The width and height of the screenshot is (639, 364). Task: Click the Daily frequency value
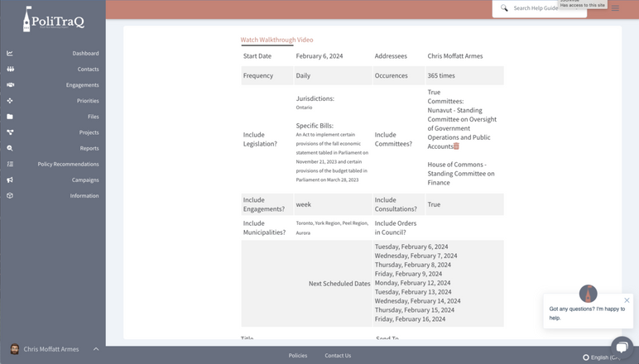point(303,75)
